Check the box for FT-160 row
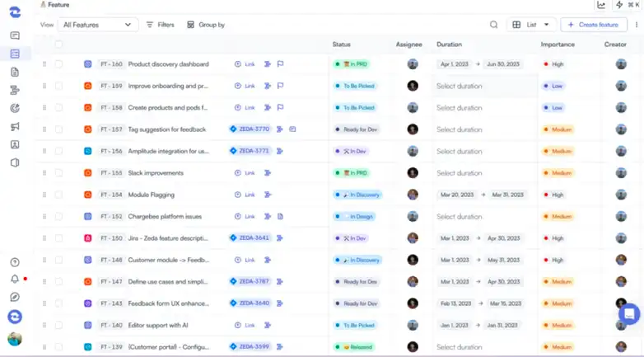The width and height of the screenshot is (644, 357). [58, 64]
